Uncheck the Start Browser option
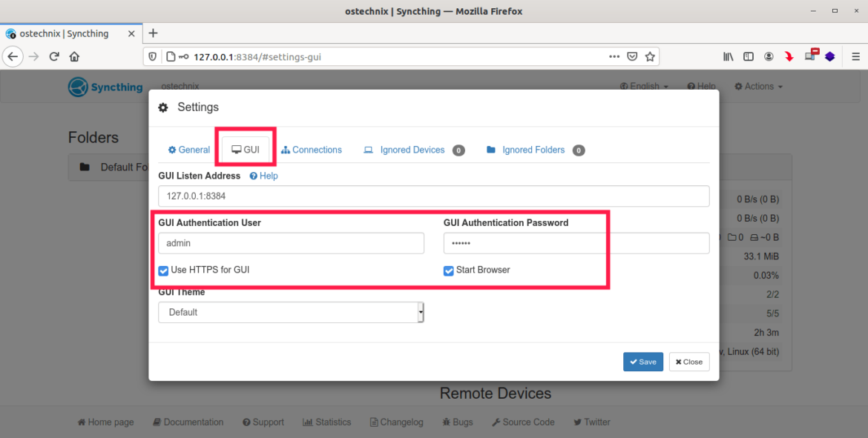 (448, 271)
